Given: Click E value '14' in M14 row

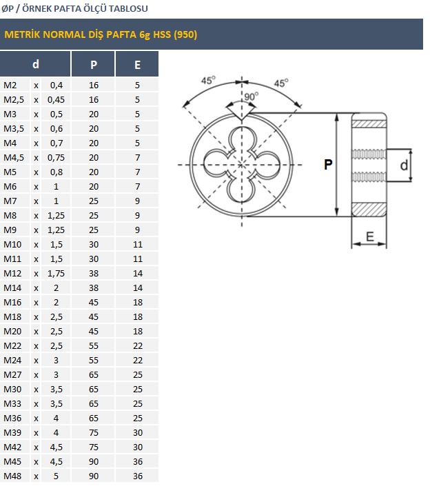Looking at the screenshot, I should tap(138, 288).
